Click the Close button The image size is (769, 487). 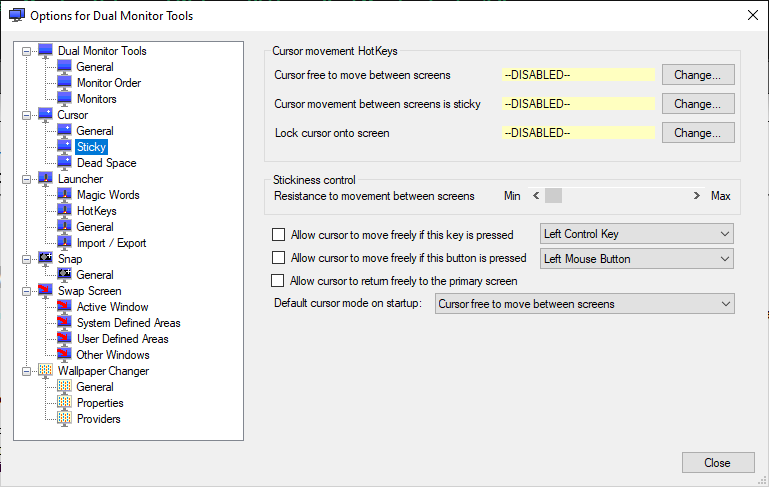coord(718,462)
